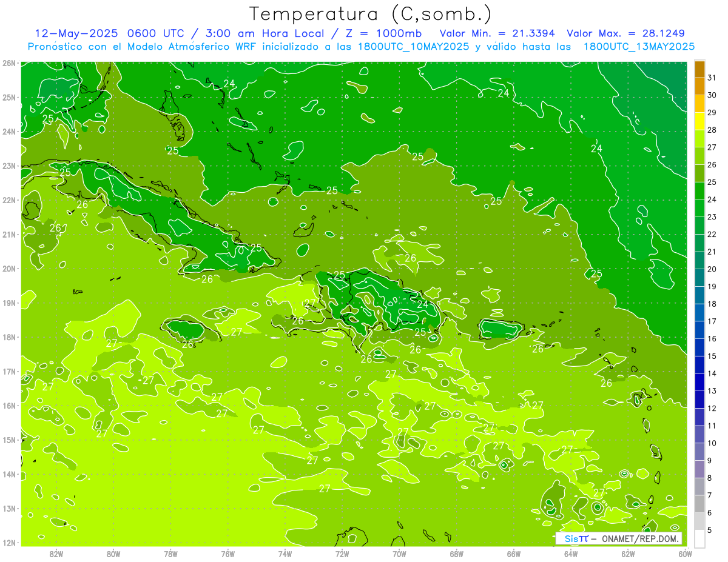Click the 24N latitude axis label
The image size is (728, 562).
point(9,132)
